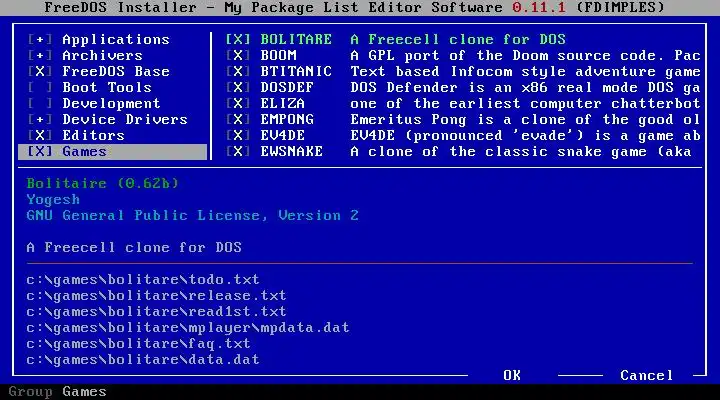This screenshot has height=400, width=720.
Task: Select the Archivers group
Action: coord(102,56)
